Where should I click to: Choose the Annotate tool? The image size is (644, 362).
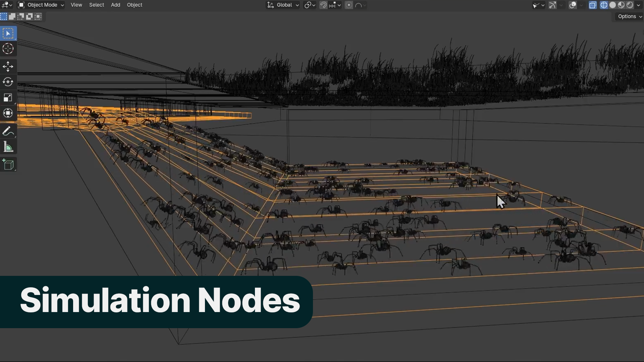tap(8, 131)
